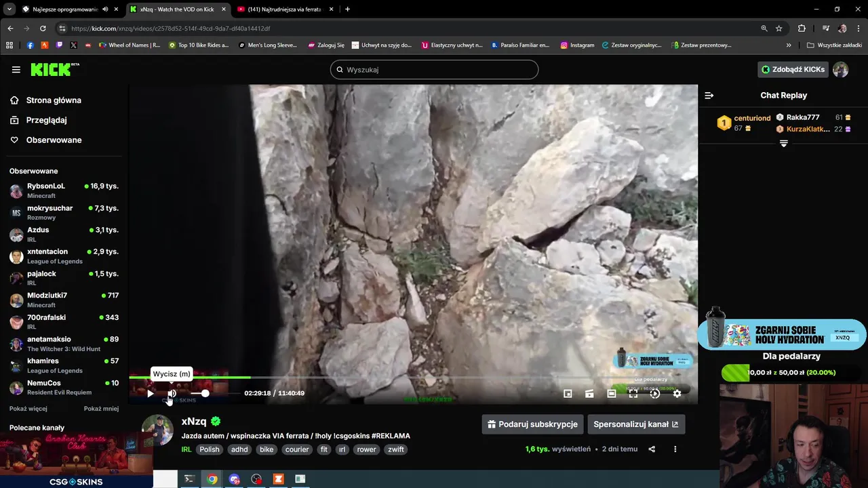Image resolution: width=868 pixels, height=488 pixels.
Task: Open Discord from the taskbar
Action: click(235, 479)
